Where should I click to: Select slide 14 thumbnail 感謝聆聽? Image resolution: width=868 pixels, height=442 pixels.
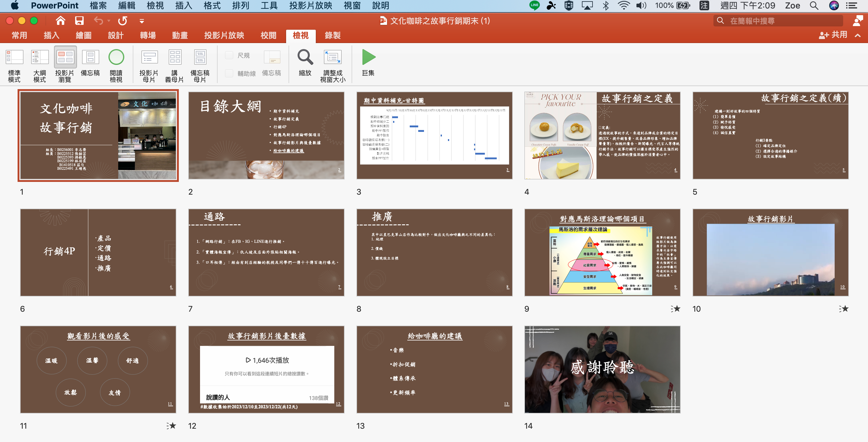pyautogui.click(x=602, y=369)
